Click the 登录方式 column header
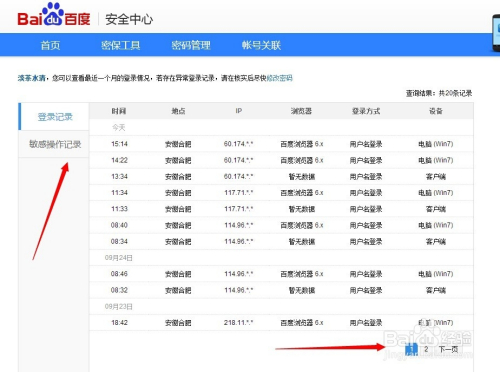The image size is (500, 372). pyautogui.click(x=366, y=111)
